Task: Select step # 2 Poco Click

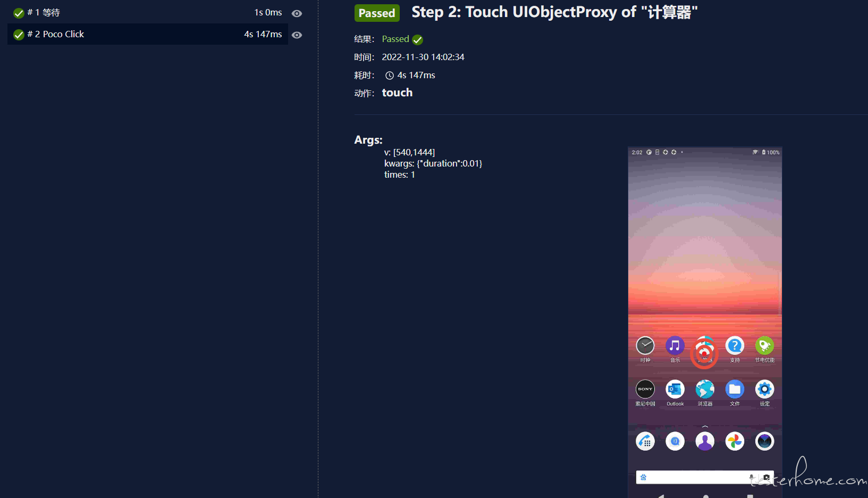Action: pyautogui.click(x=148, y=34)
